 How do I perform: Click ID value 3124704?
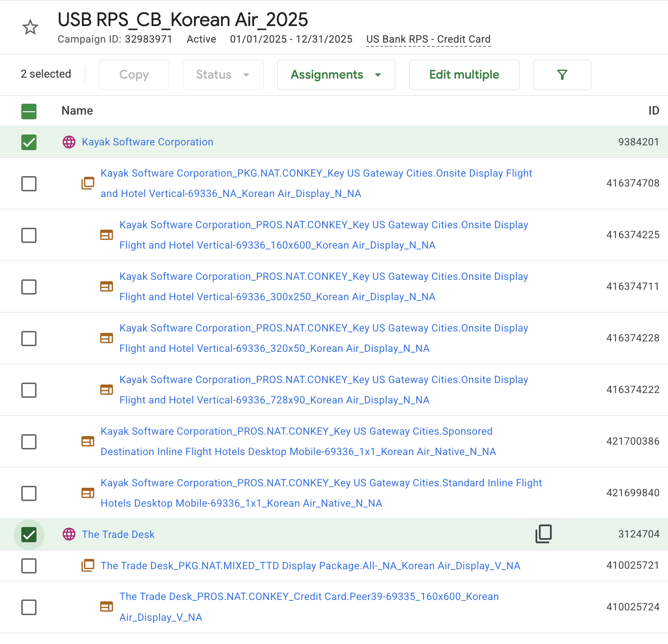(x=639, y=534)
